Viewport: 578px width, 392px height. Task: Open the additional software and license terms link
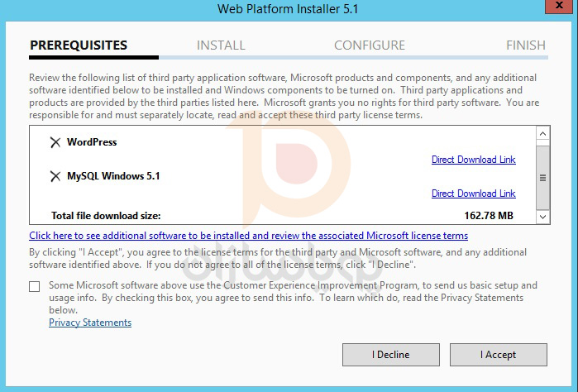click(x=248, y=236)
